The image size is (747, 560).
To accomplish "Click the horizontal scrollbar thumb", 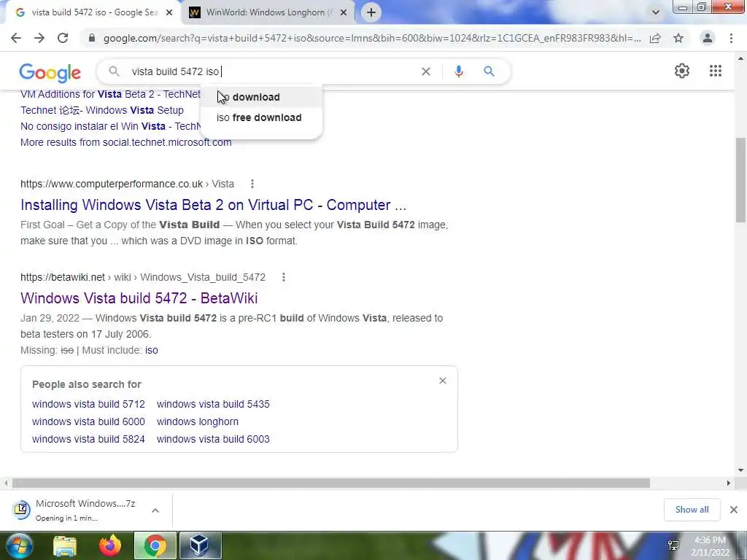I will pyautogui.click(x=330, y=483).
